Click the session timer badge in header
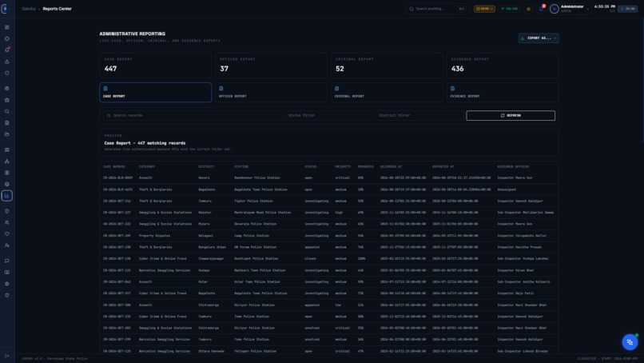 click(628, 9)
